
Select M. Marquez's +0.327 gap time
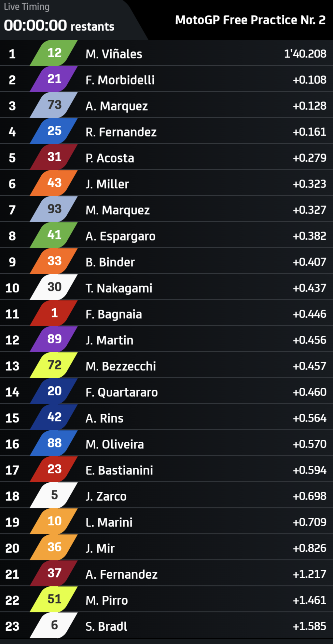click(310, 210)
